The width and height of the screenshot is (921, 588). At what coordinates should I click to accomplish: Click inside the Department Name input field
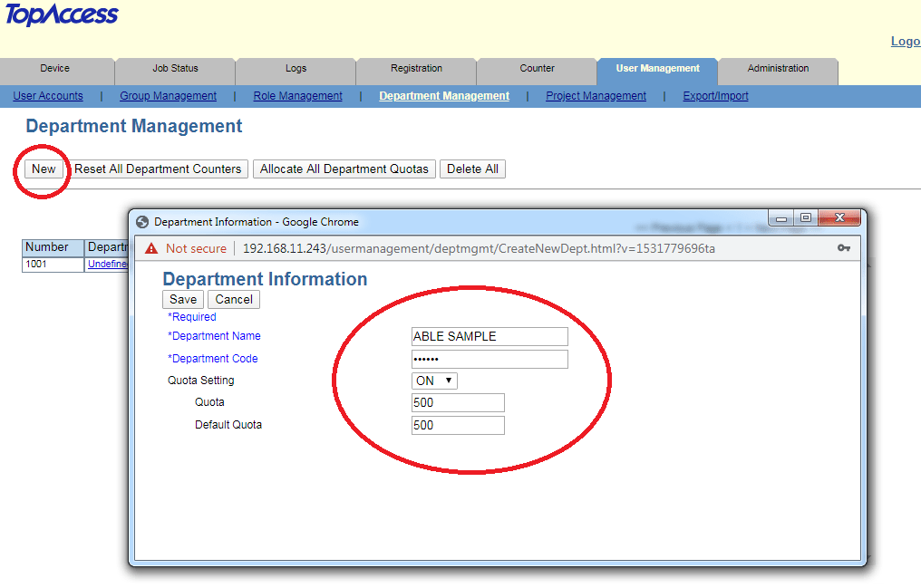pos(490,336)
